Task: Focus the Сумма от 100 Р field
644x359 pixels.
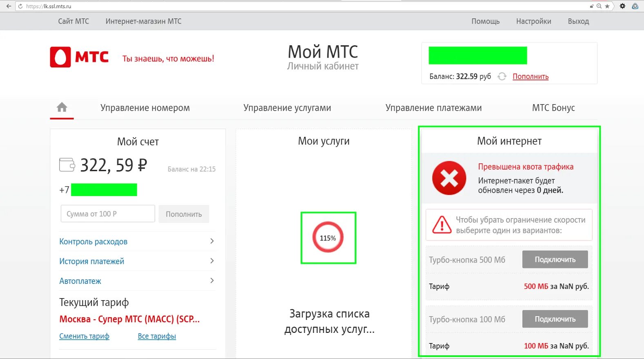Action: coord(108,214)
